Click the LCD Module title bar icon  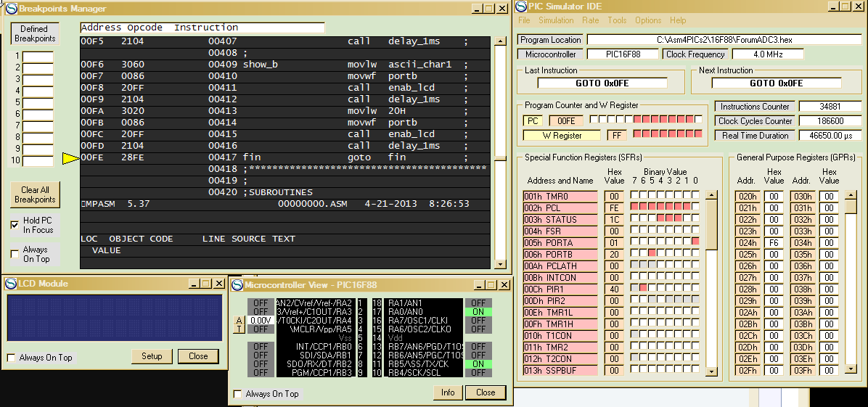pyautogui.click(x=11, y=284)
